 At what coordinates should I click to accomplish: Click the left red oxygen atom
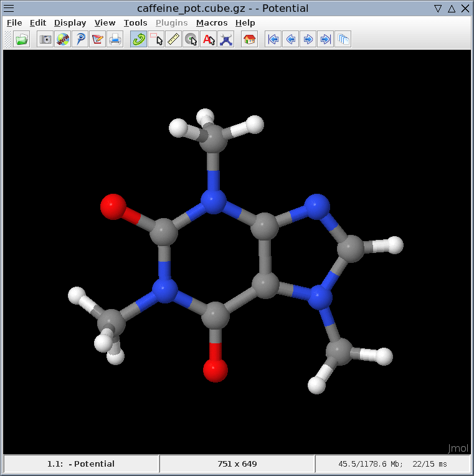113,207
